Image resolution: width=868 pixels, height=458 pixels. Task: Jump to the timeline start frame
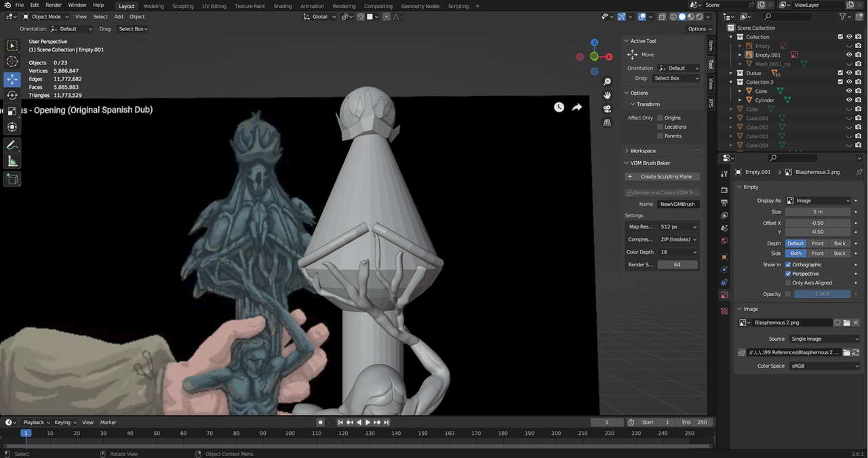(341, 422)
